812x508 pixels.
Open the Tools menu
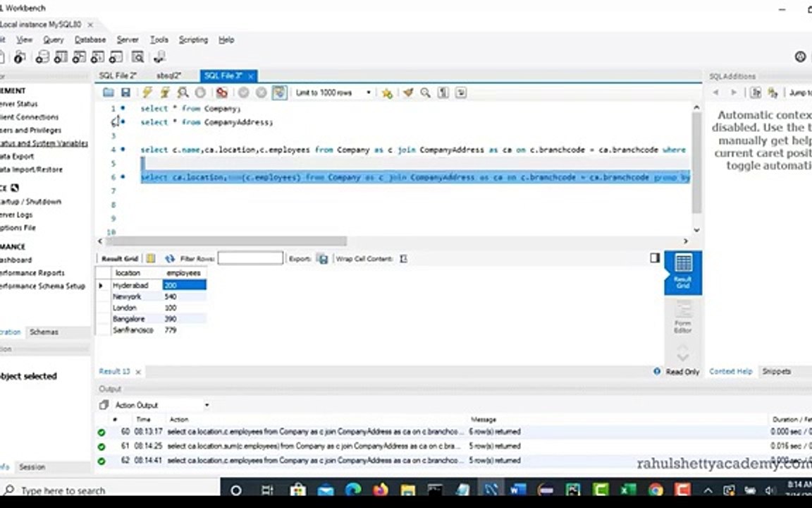[159, 40]
